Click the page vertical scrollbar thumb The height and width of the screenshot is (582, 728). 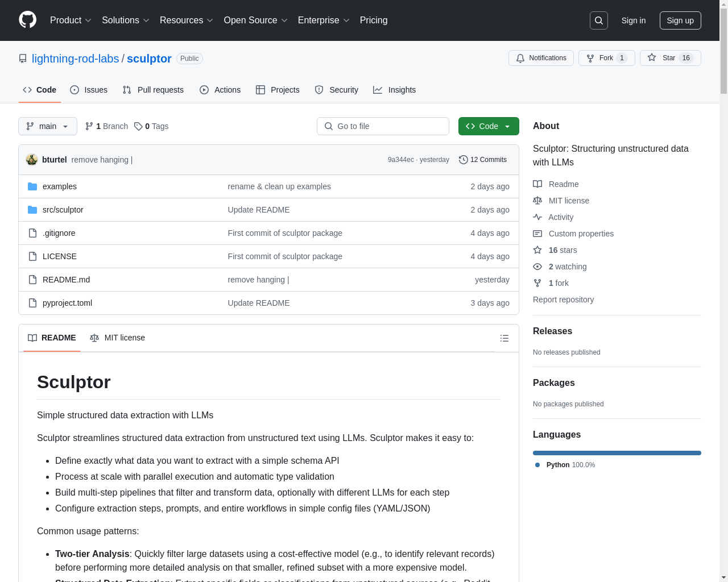[x=723, y=51]
